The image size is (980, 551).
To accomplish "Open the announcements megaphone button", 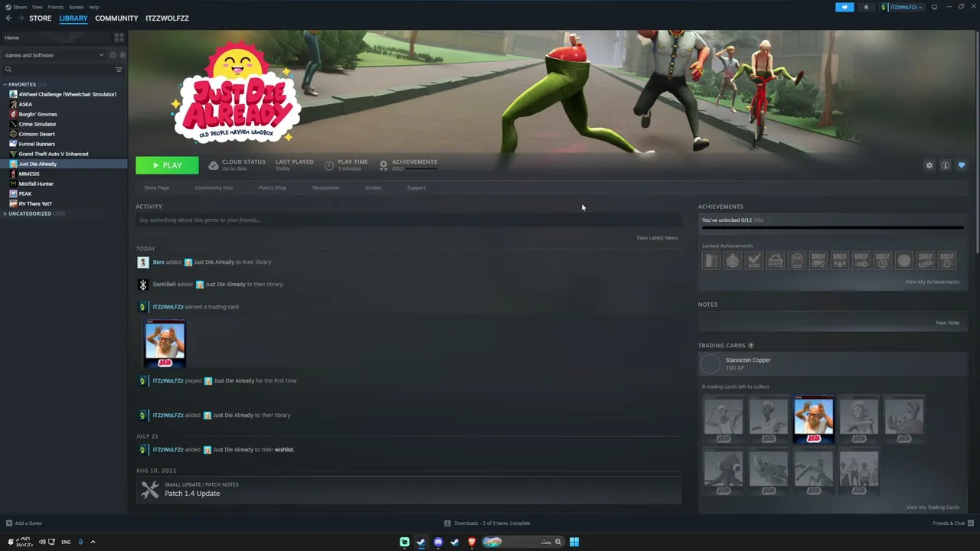I will (844, 7).
